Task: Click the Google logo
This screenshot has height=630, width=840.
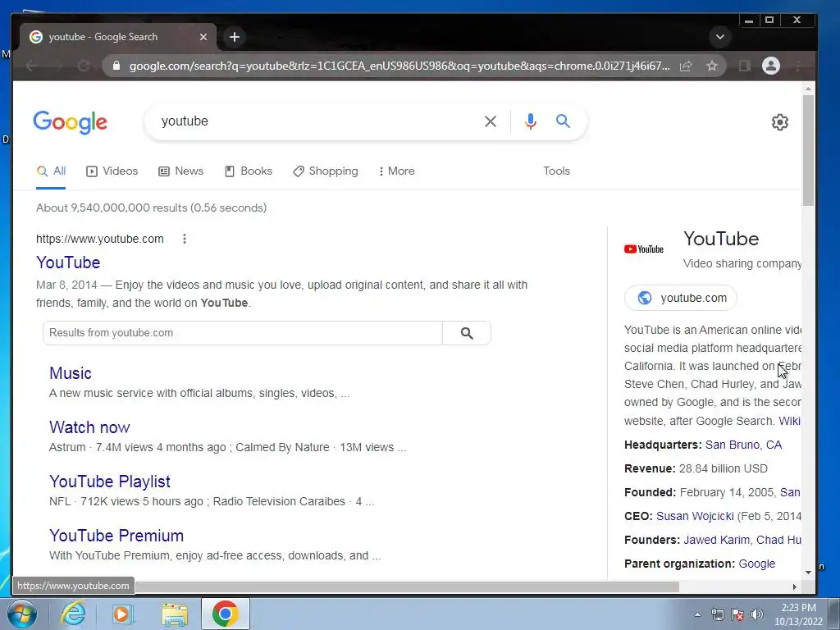Action: [71, 122]
